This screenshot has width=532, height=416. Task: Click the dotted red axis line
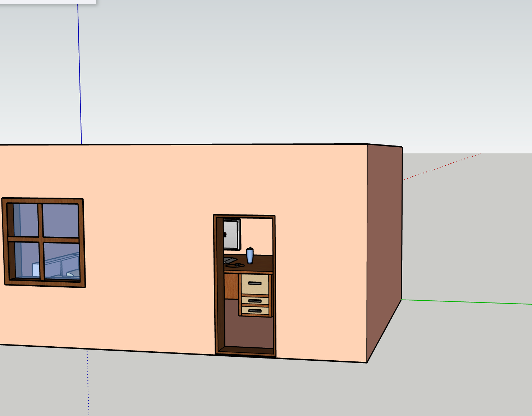tap(442, 166)
